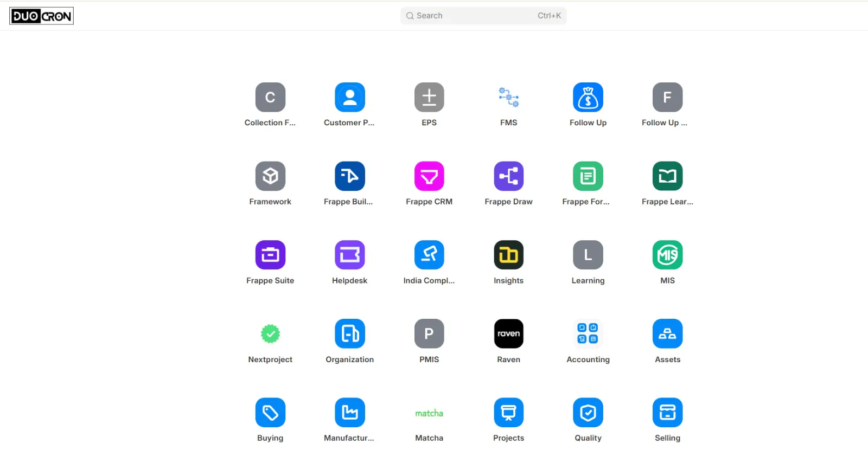This screenshot has width=868, height=450.
Task: Launch the EPS app icon
Action: pyautogui.click(x=429, y=97)
